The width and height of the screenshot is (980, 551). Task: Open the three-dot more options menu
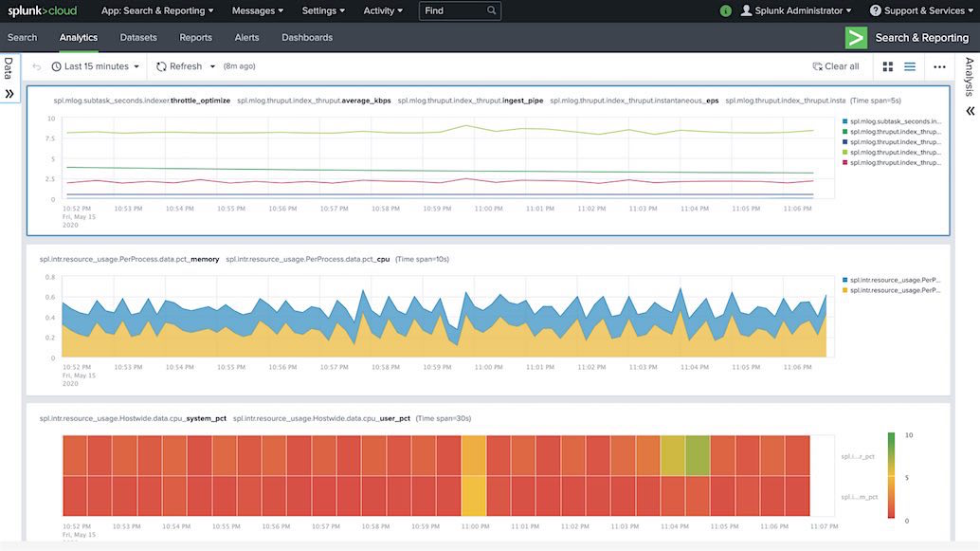(939, 66)
